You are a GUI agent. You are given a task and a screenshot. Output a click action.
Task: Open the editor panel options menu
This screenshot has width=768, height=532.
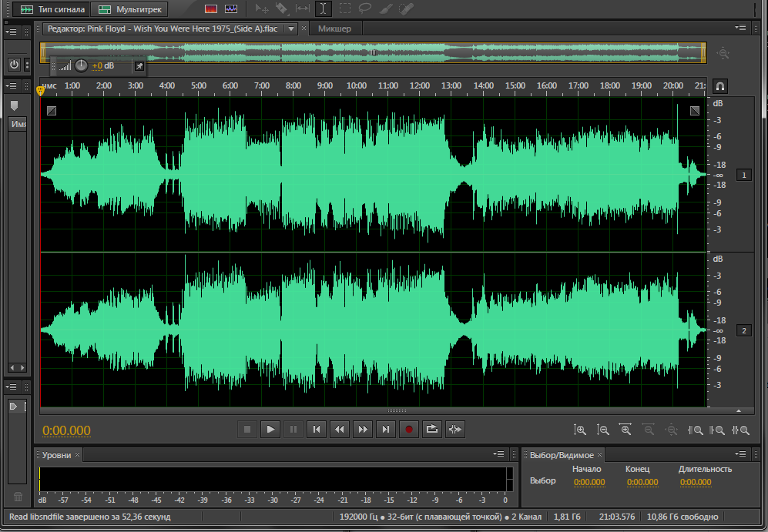coord(740,28)
